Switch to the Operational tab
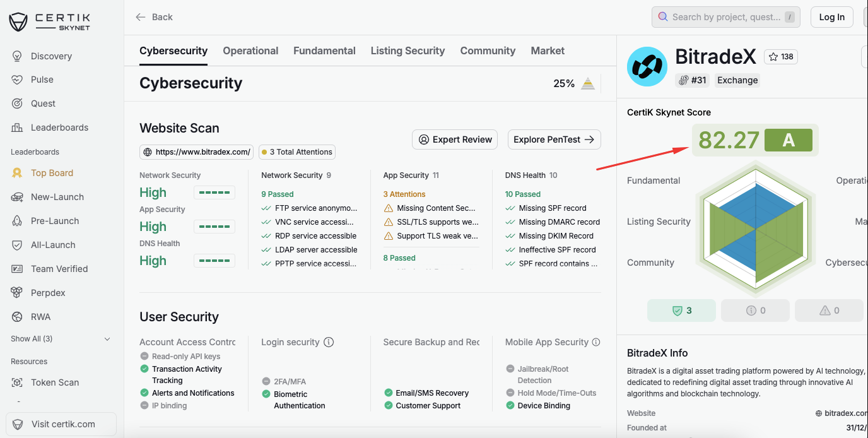 click(x=250, y=50)
